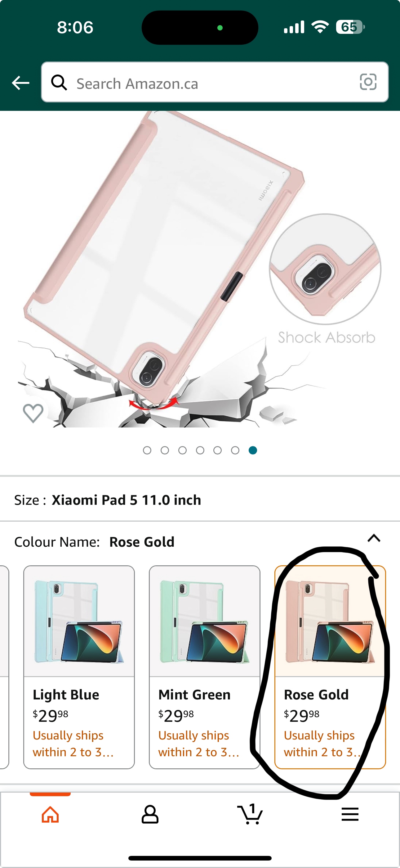Choose the Mint Green colour option
This screenshot has width=400, height=868.
pyautogui.click(x=204, y=667)
